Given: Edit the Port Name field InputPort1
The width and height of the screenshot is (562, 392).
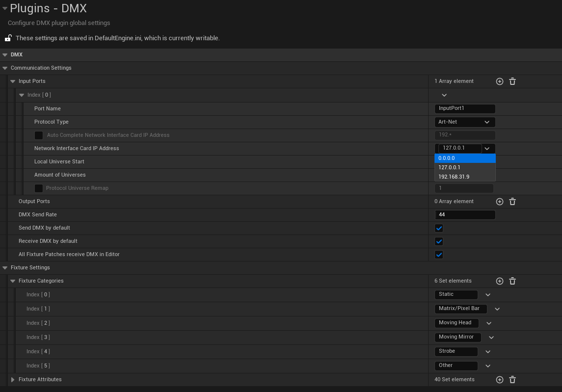Looking at the screenshot, I should click(x=465, y=108).
